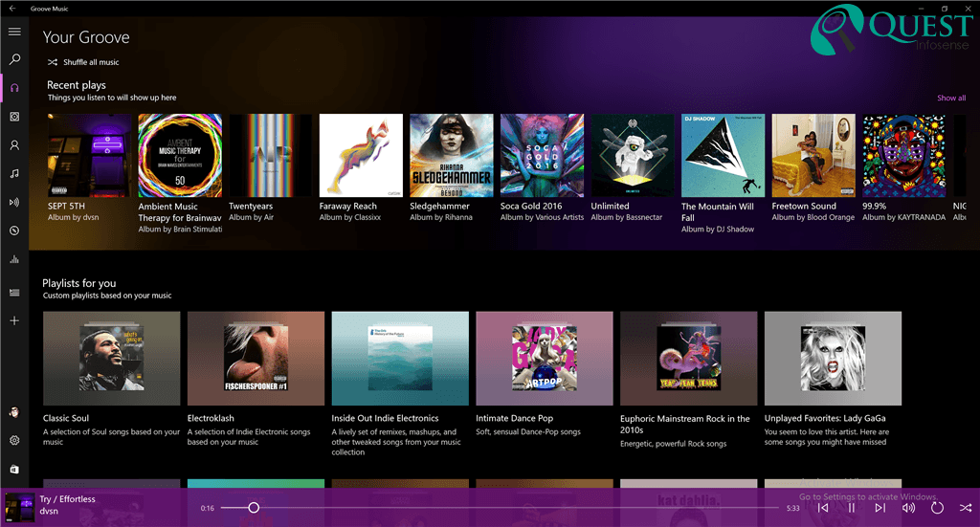
Task: Click Album by KAYTRANADA text
Action: pyautogui.click(x=903, y=217)
